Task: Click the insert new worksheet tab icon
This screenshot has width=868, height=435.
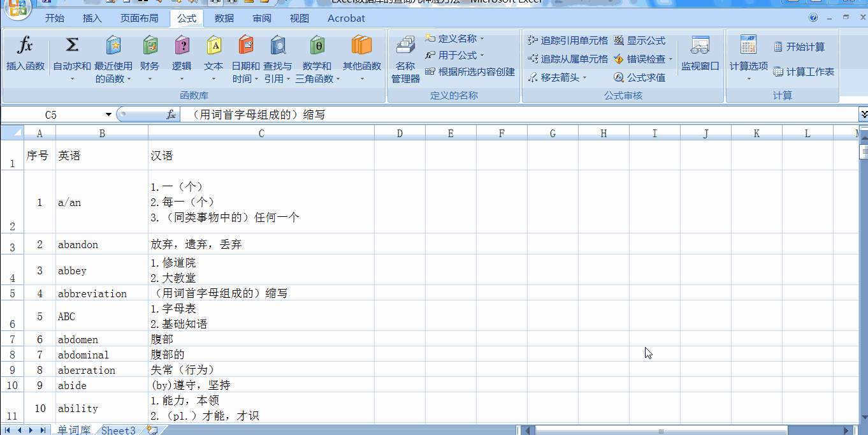Action: click(x=152, y=431)
